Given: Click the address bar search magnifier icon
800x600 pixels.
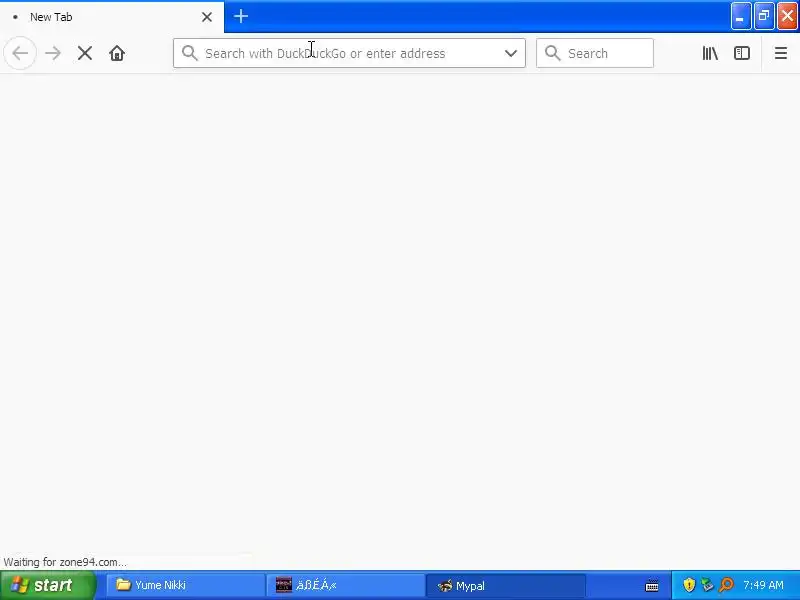Looking at the screenshot, I should 189,53.
